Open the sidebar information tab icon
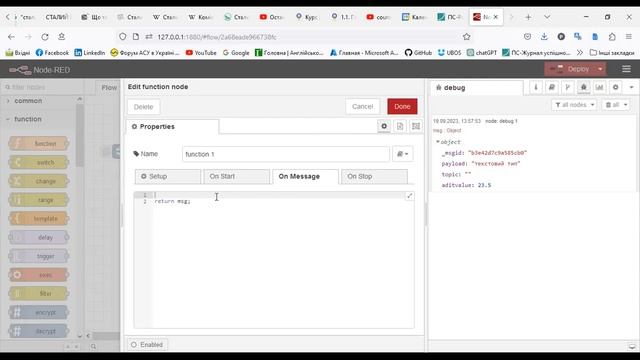640x360 pixels. pyautogui.click(x=536, y=87)
